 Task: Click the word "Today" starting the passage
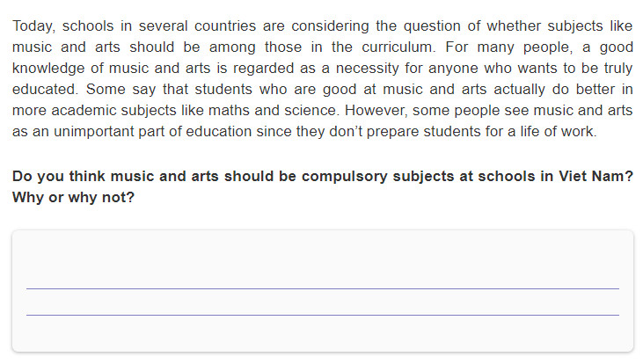pos(33,26)
